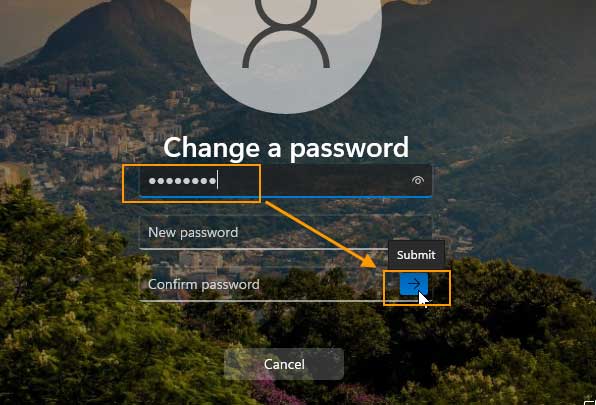Screen dimensions: 596x405
Task: Click the New password placeholder text
Action: pyautogui.click(x=193, y=233)
